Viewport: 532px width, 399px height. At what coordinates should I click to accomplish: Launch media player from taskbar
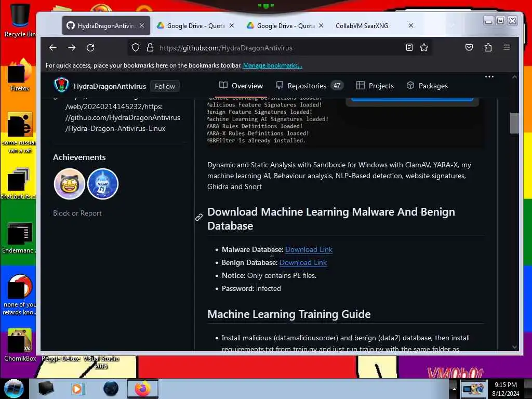pyautogui.click(x=77, y=389)
